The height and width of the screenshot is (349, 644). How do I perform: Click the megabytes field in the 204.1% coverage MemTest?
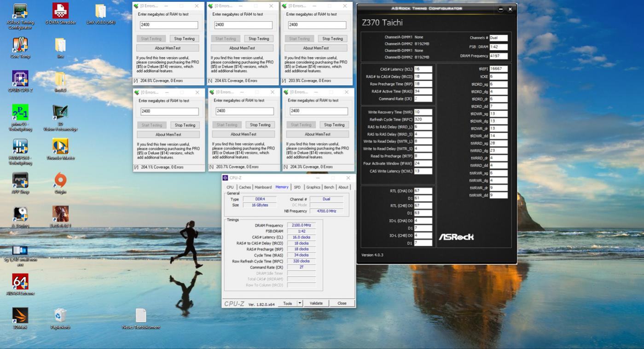(169, 111)
